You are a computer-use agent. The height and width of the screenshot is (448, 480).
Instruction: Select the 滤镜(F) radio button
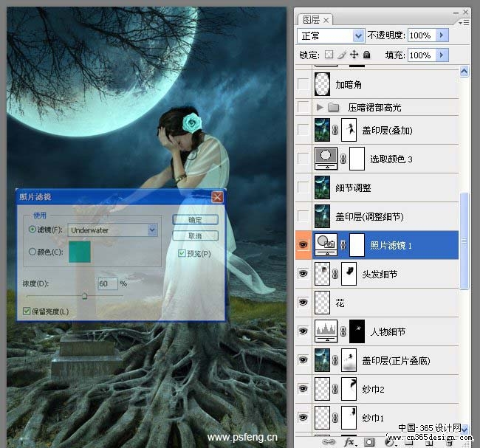pyautogui.click(x=32, y=229)
